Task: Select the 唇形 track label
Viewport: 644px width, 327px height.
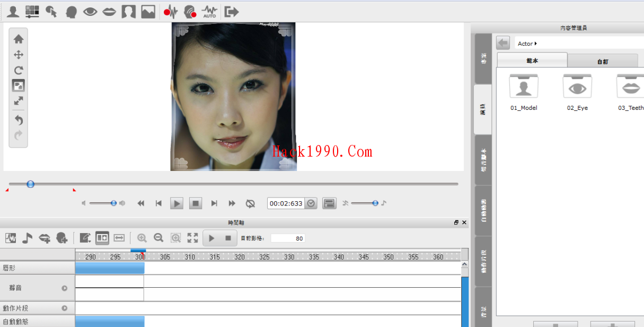Action: (x=10, y=268)
